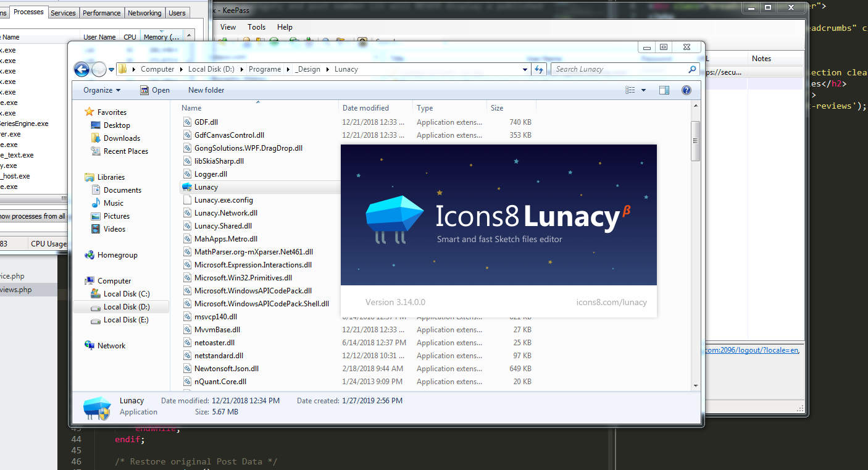
Task: Open Videos library
Action: pyautogui.click(x=114, y=229)
